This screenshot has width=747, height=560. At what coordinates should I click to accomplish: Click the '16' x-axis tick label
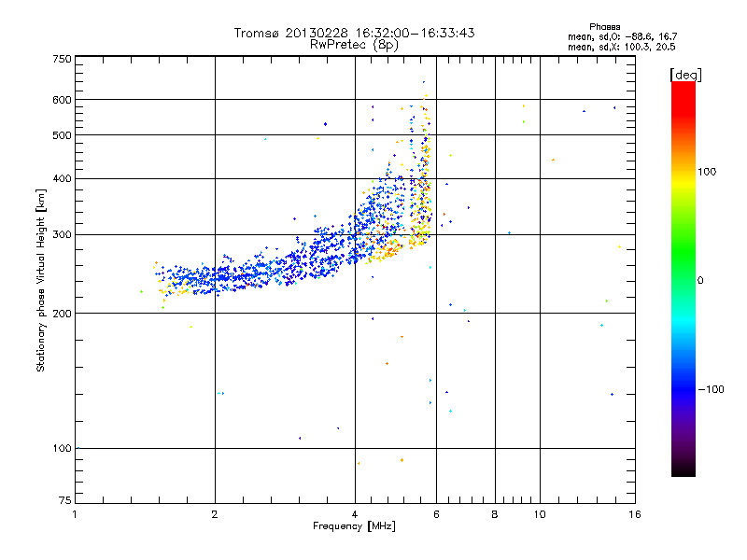(635, 514)
